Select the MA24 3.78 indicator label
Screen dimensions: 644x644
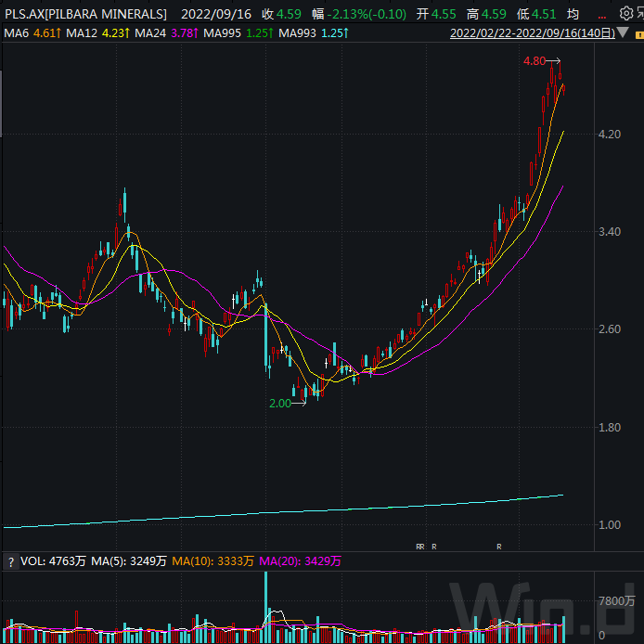(x=166, y=32)
